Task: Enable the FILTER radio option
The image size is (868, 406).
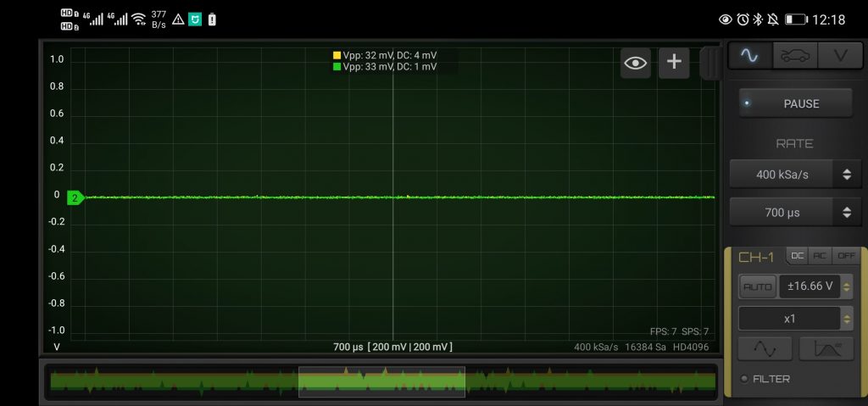Action: [x=744, y=379]
